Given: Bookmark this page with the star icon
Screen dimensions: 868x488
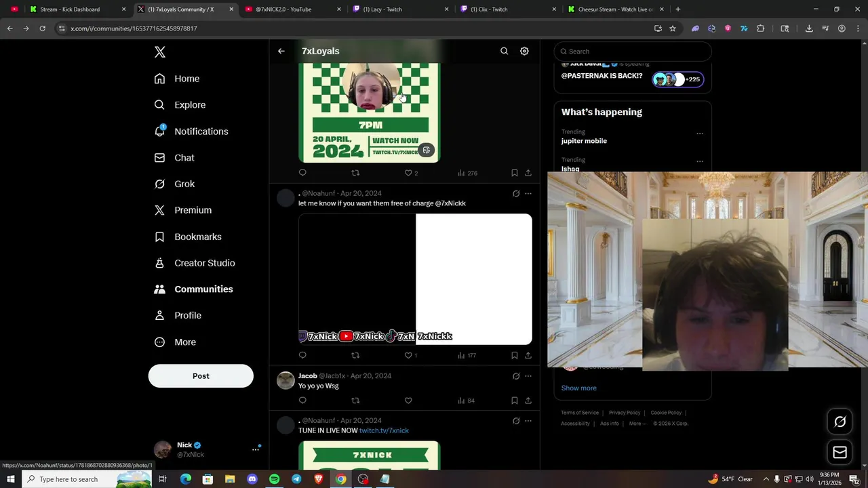Looking at the screenshot, I should 673,28.
